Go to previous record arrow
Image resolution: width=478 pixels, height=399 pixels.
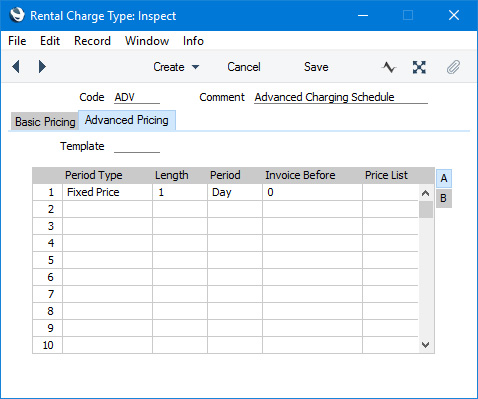[x=16, y=67]
